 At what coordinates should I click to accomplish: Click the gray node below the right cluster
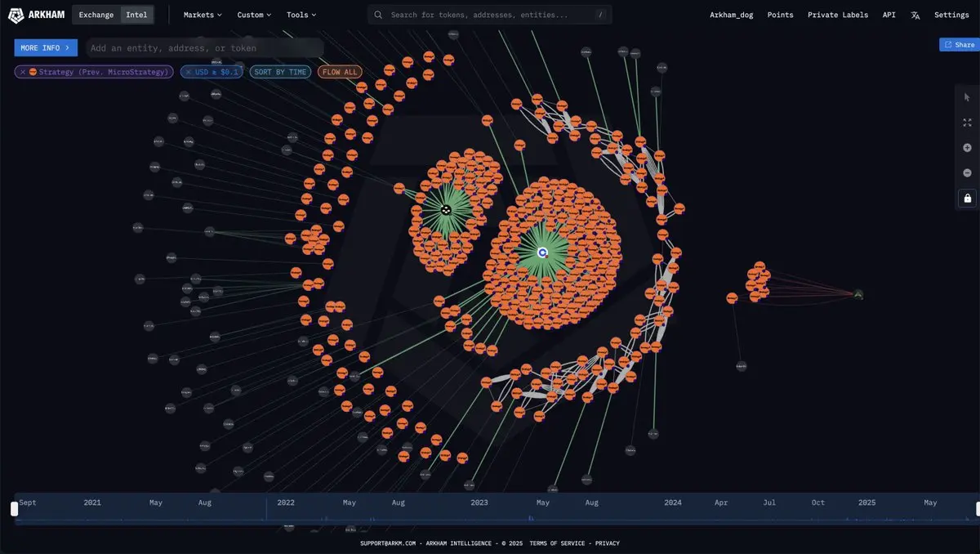(742, 366)
